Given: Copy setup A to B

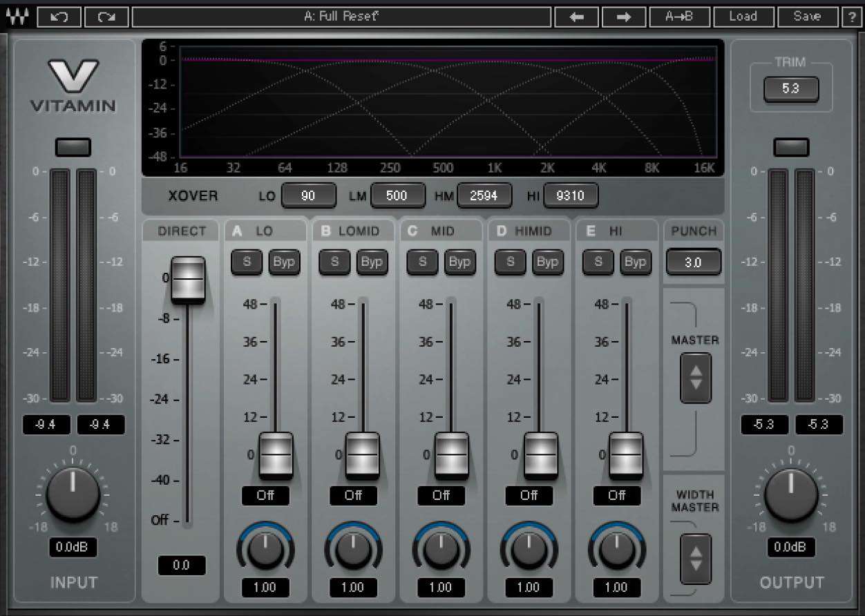Looking at the screenshot, I should [x=679, y=17].
